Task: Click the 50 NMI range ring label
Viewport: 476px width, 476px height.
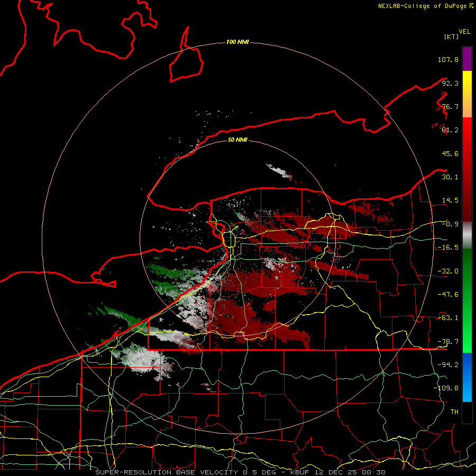Action: 237,140
